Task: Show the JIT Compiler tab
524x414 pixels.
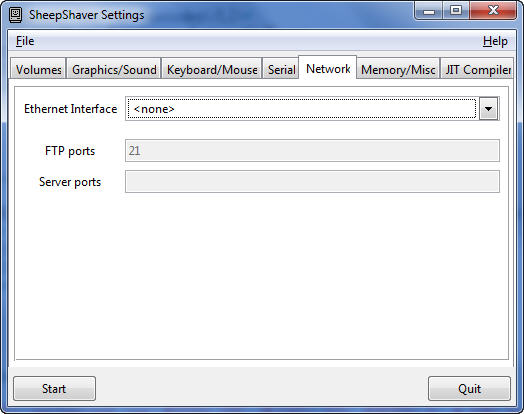Action: 477,69
